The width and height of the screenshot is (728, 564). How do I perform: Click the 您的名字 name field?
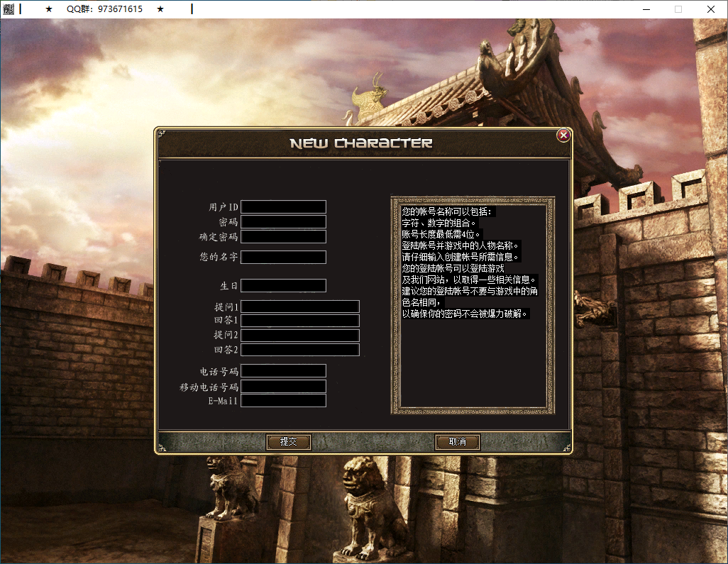(x=282, y=257)
